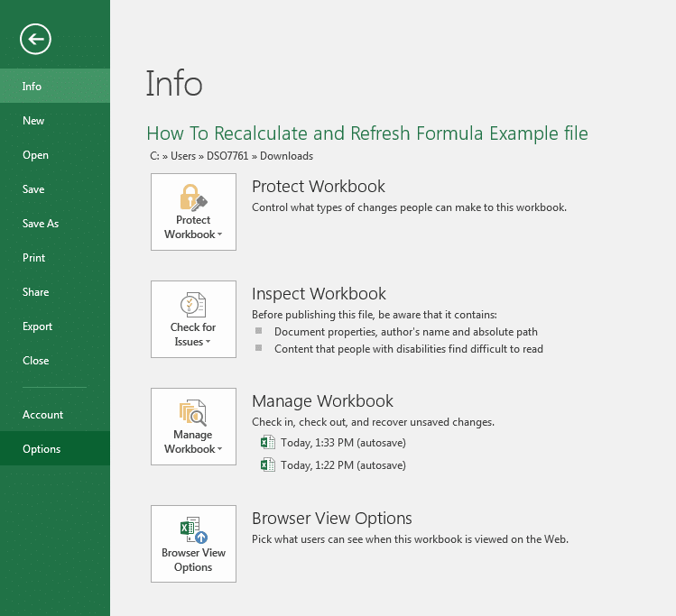
Task: Click the back arrow circle icon
Action: pyautogui.click(x=35, y=39)
